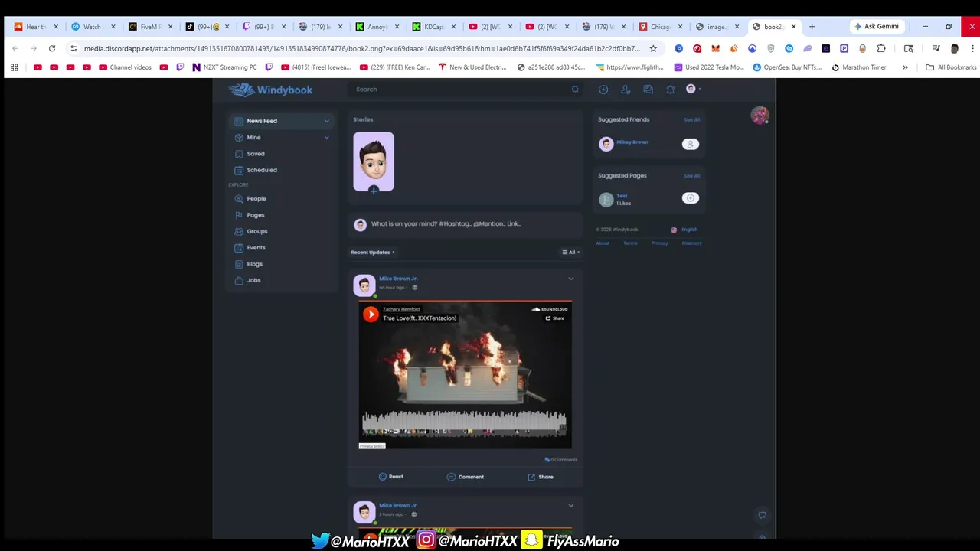This screenshot has width=980, height=551.
Task: Bookmark this page with star icon
Action: click(x=653, y=48)
